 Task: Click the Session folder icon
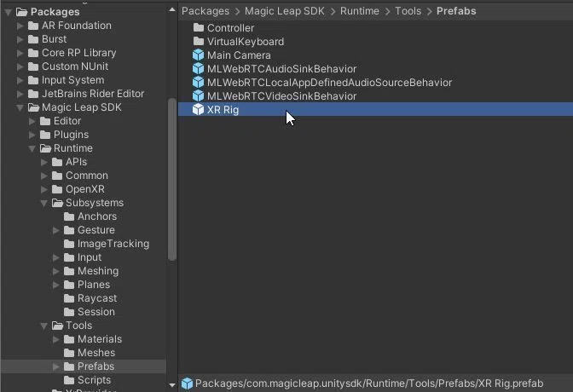(x=69, y=312)
